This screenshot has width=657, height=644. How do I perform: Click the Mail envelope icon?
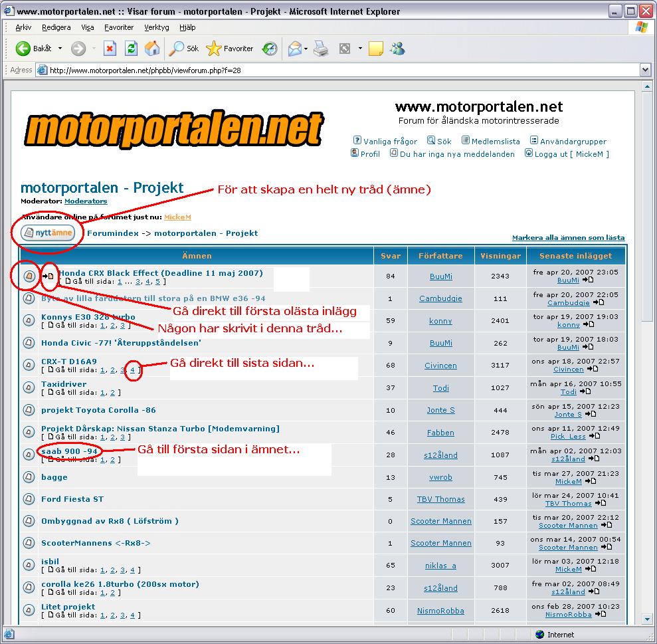(x=295, y=49)
